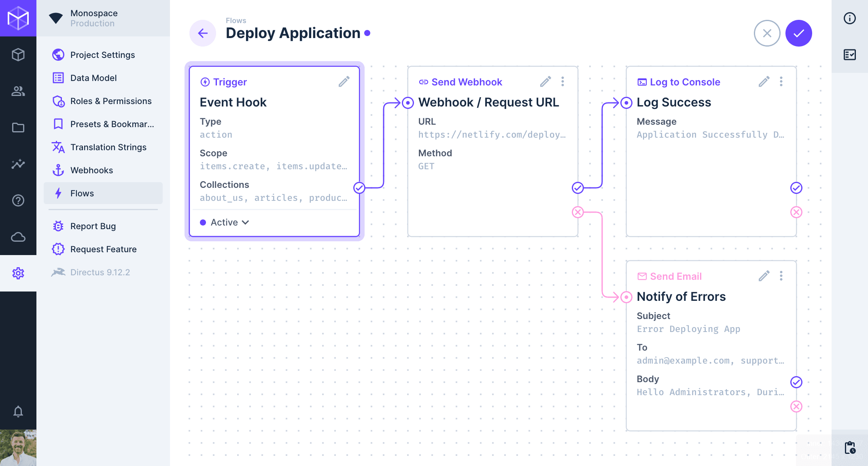Click the Collections about_us value
This screenshot has width=868, height=466.
point(274,198)
